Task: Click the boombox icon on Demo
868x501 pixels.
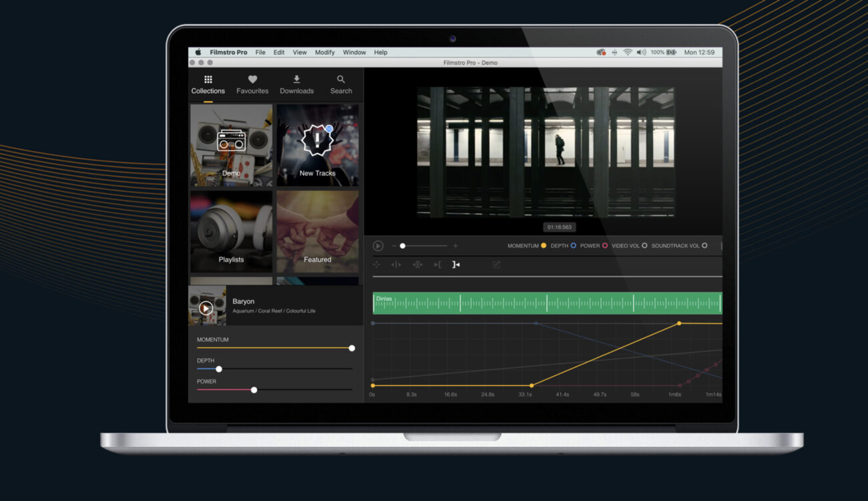Action: click(x=231, y=140)
